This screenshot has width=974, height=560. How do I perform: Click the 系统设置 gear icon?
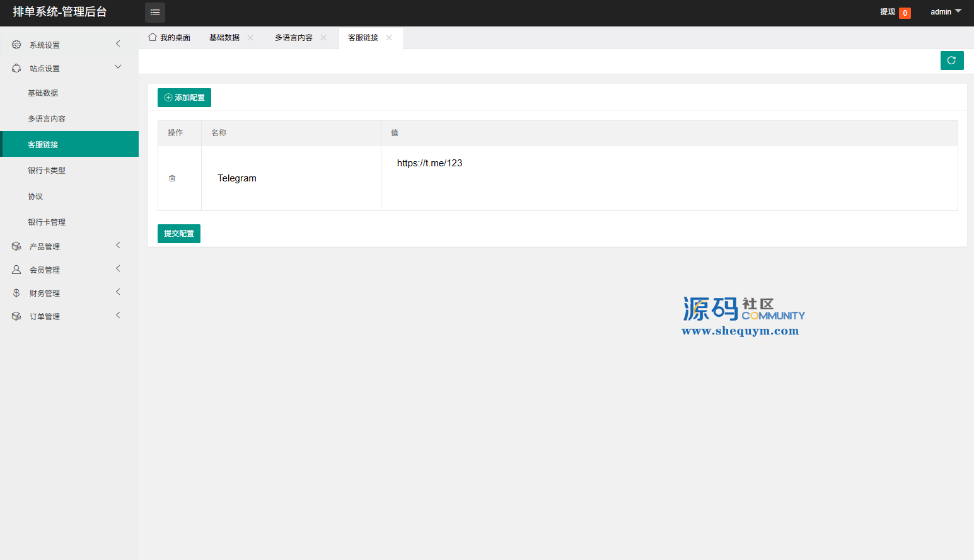[x=16, y=45]
